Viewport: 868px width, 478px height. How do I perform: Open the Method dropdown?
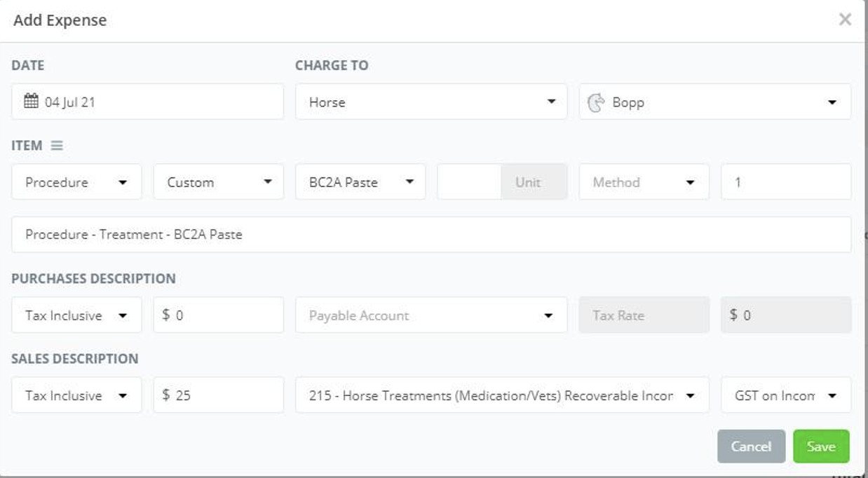644,182
